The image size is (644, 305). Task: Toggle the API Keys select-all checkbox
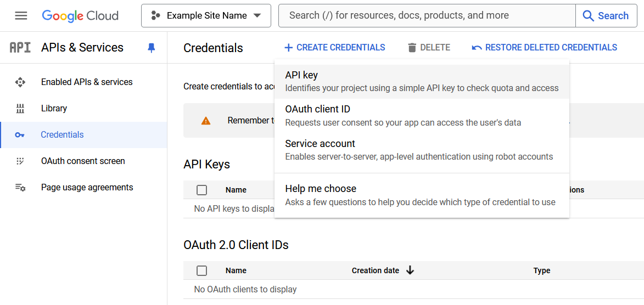(x=201, y=190)
